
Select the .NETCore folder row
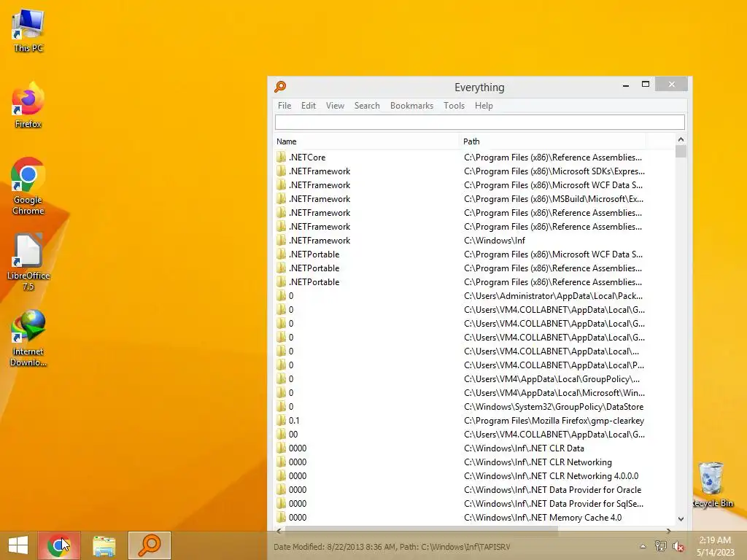click(474, 157)
